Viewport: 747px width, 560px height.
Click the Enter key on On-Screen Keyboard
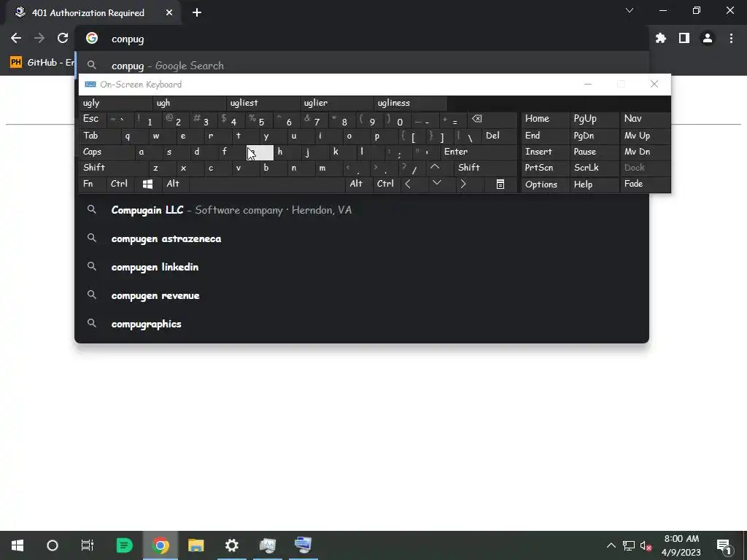coord(479,152)
